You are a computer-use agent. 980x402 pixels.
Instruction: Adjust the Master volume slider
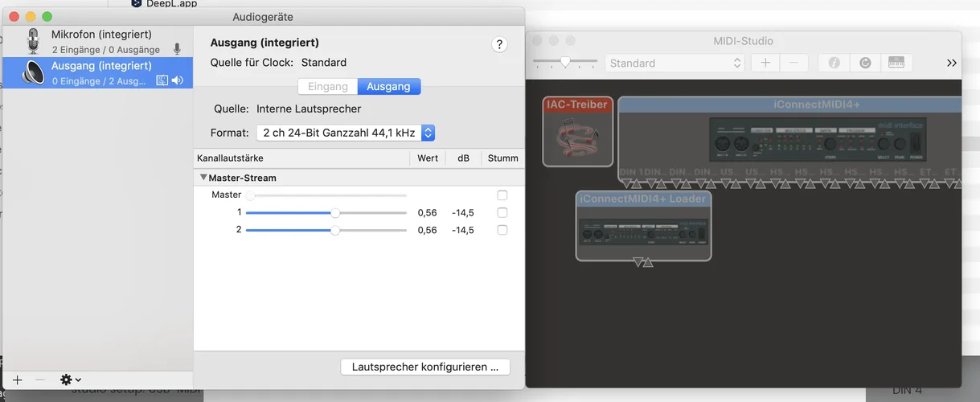point(326,195)
